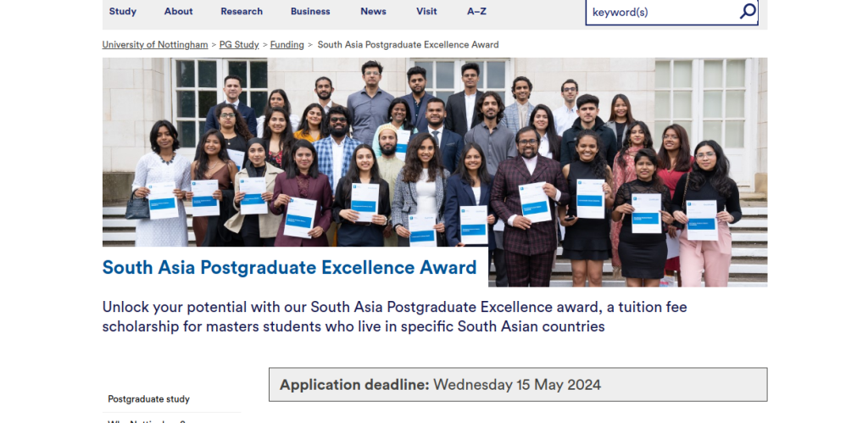Click the Funding breadcrumb link
The image size is (868, 423).
point(287,45)
